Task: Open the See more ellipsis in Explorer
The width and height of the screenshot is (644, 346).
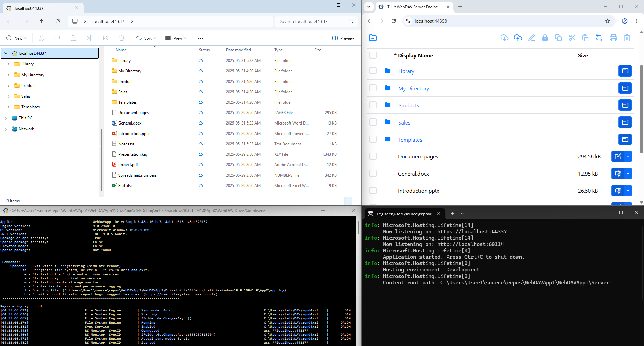Action: 200,38
